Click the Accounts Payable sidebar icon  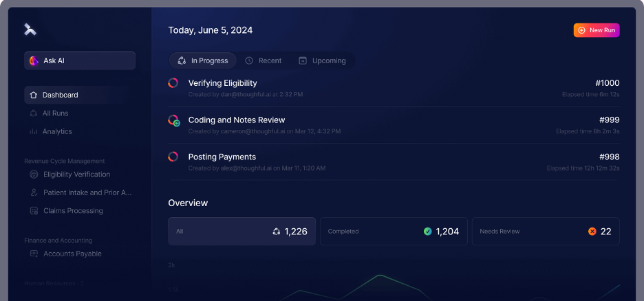coord(34,254)
